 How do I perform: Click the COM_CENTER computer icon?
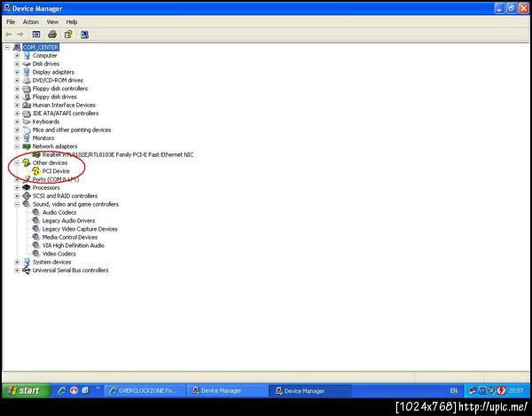(17, 47)
